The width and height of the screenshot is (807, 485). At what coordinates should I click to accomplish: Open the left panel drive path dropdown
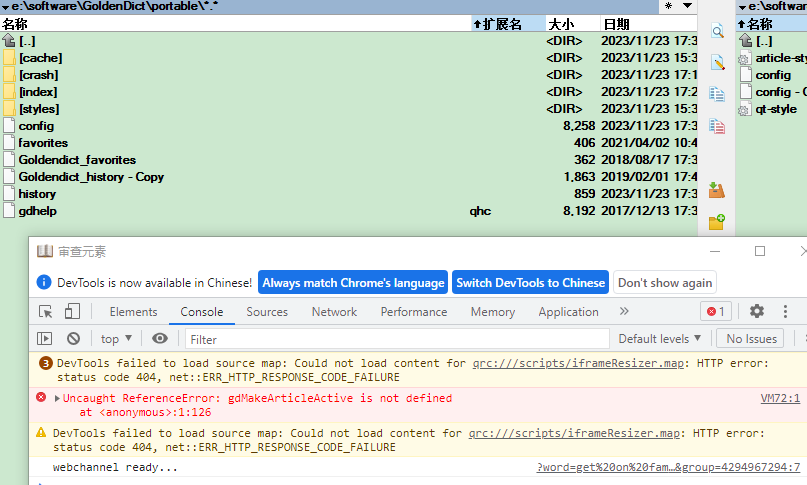tap(6, 7)
